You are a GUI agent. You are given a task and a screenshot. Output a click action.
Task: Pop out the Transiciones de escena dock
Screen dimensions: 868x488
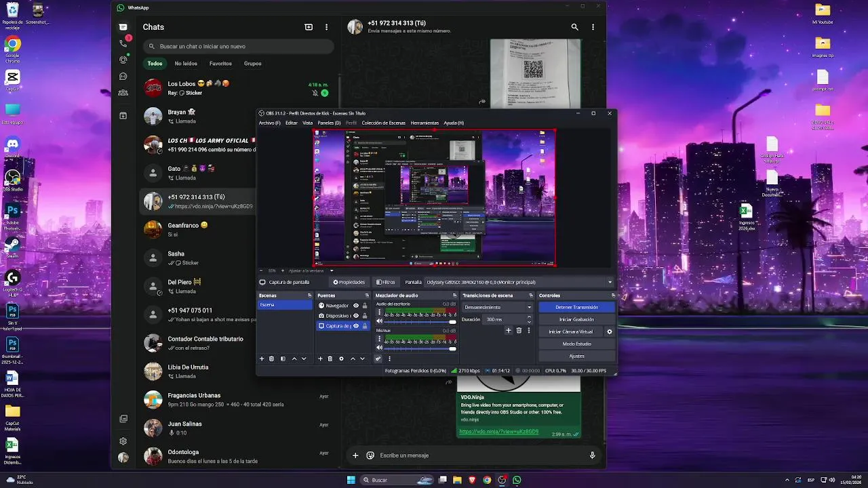click(531, 296)
